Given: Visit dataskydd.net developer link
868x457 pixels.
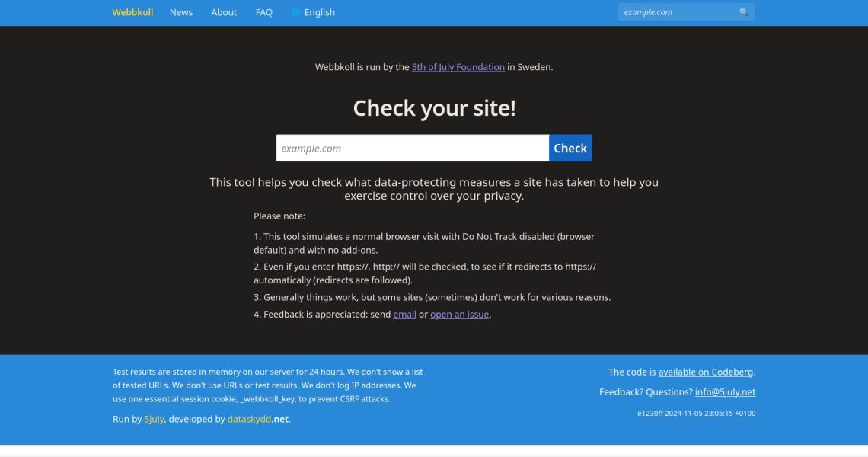Looking at the screenshot, I should tap(258, 419).
